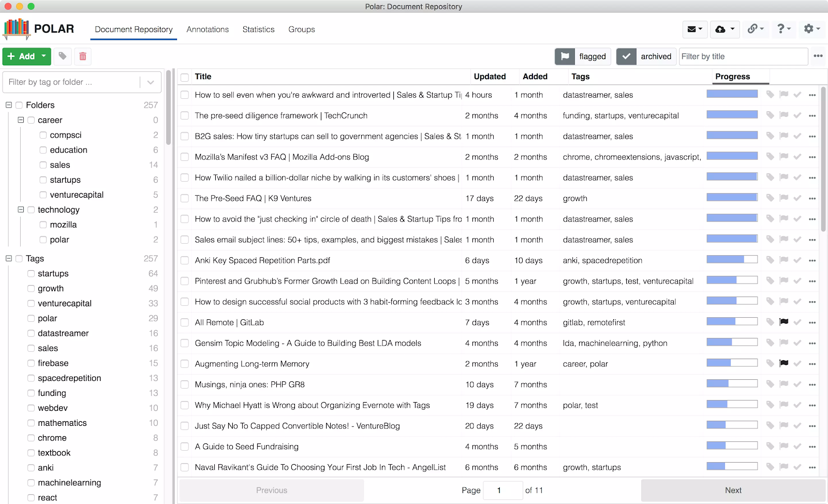Click the trash delete icon in toolbar
The height and width of the screenshot is (504, 828).
coord(83,56)
